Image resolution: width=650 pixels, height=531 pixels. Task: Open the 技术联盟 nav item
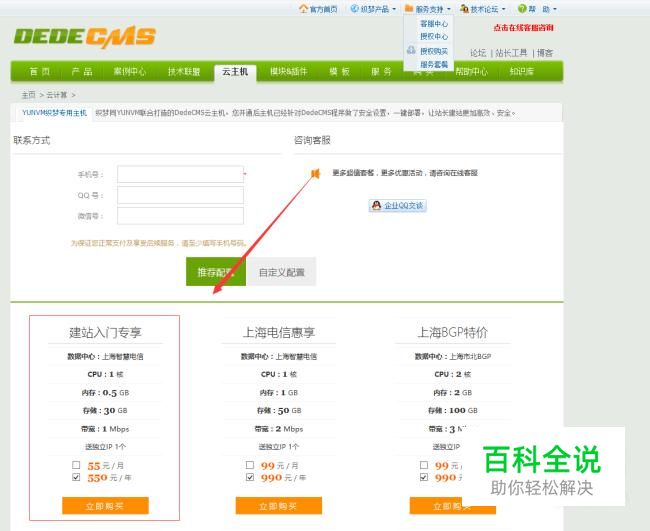[x=184, y=71]
